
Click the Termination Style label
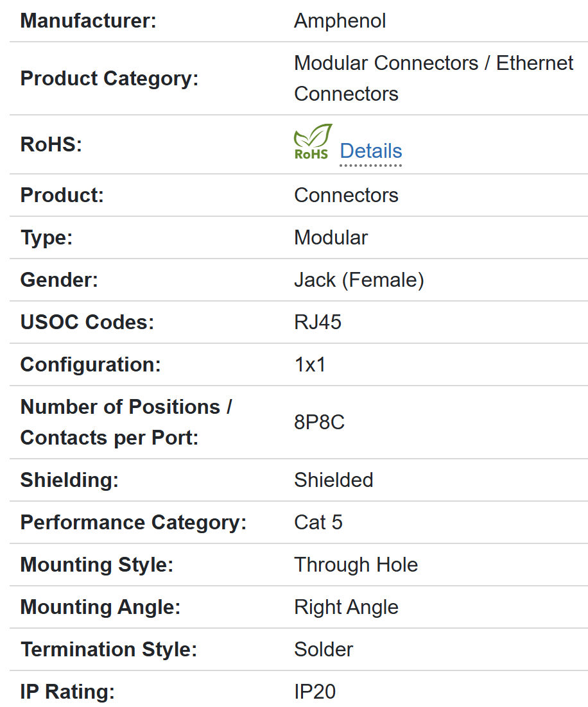coord(108,650)
